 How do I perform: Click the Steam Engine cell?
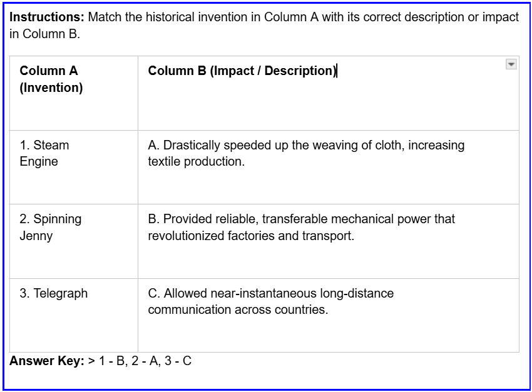click(74, 168)
